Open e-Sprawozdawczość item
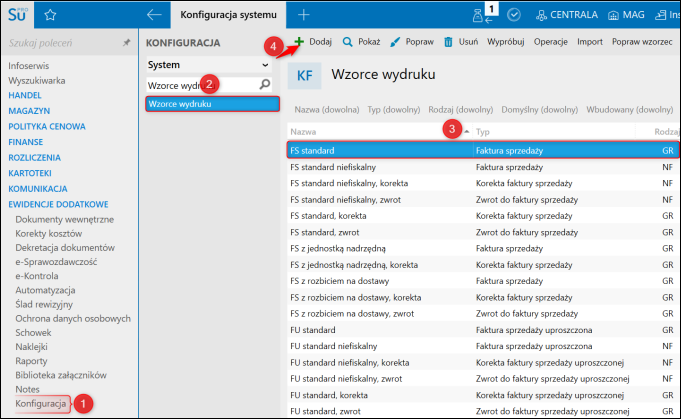 pyautogui.click(x=56, y=262)
